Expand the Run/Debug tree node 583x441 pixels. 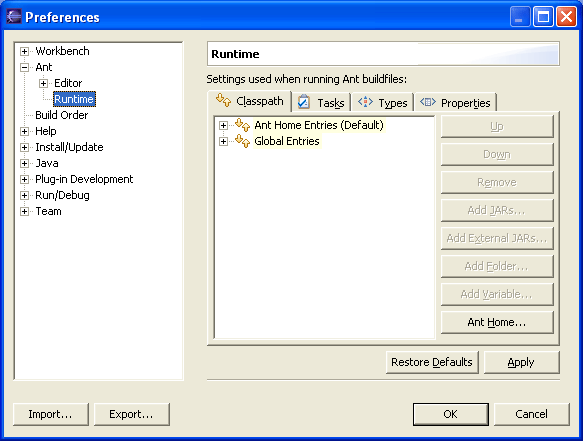click(x=25, y=195)
